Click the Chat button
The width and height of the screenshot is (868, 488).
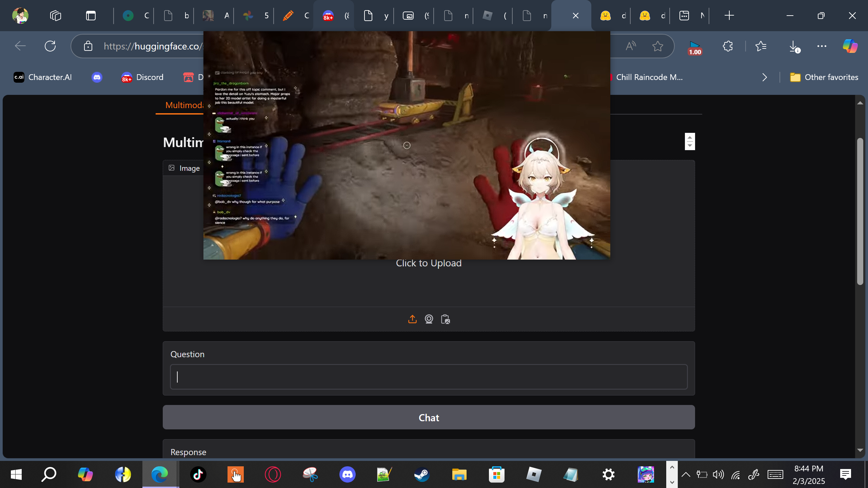click(x=429, y=418)
